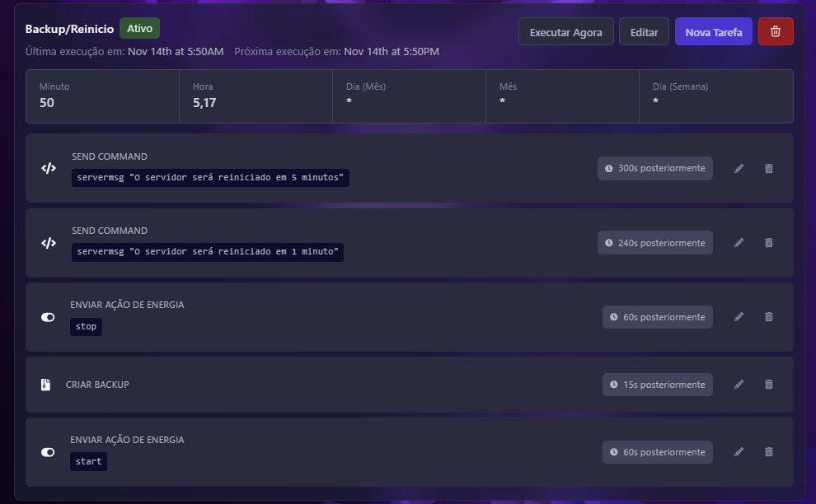Edit the 5 minutos servermsg task pencil

coord(739,169)
